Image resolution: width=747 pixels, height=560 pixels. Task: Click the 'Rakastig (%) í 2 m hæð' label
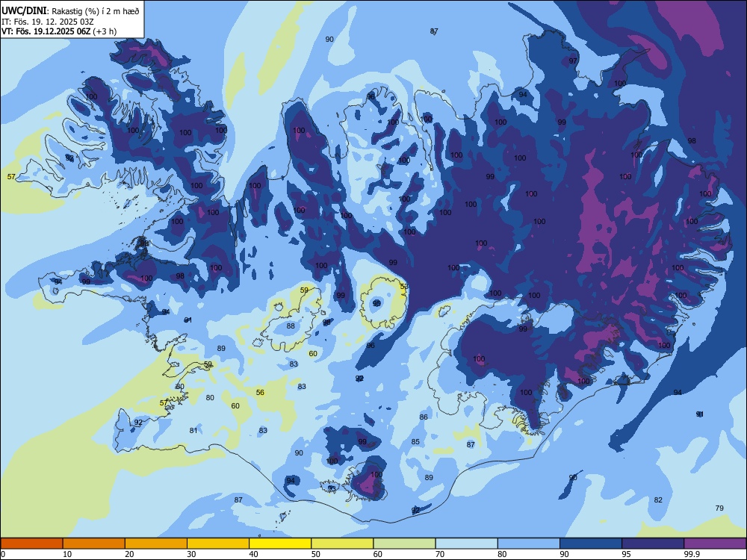tap(96, 11)
